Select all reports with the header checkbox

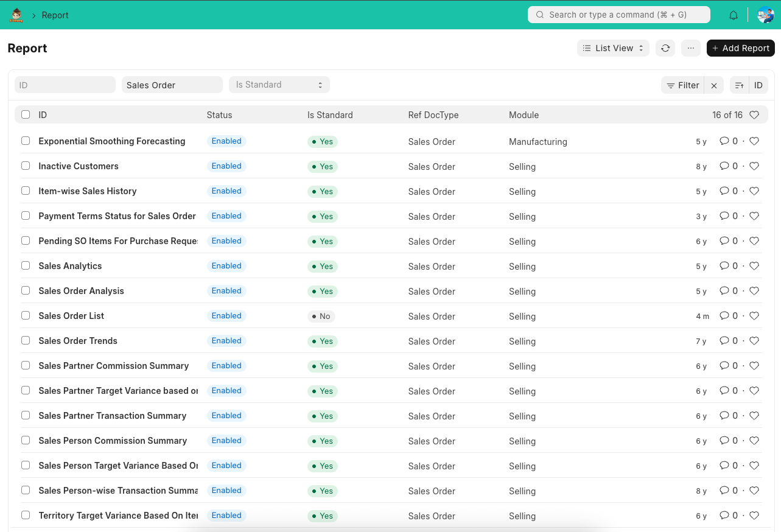pyautogui.click(x=25, y=114)
